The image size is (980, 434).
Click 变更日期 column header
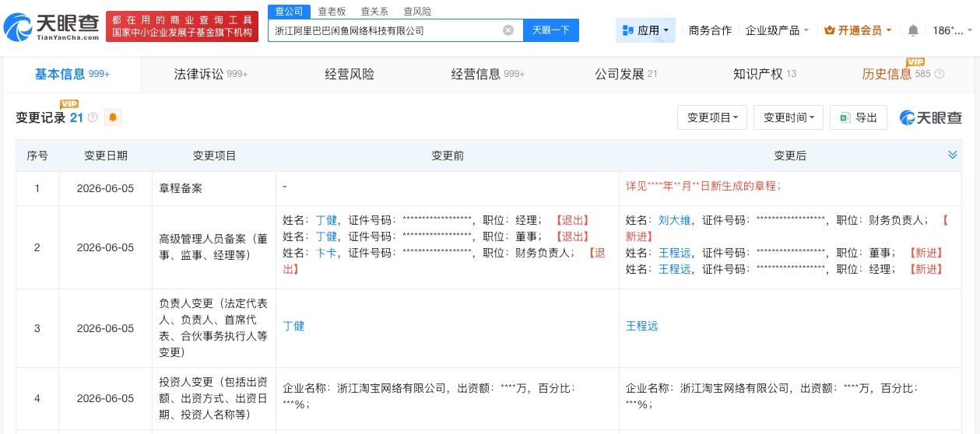tap(106, 156)
